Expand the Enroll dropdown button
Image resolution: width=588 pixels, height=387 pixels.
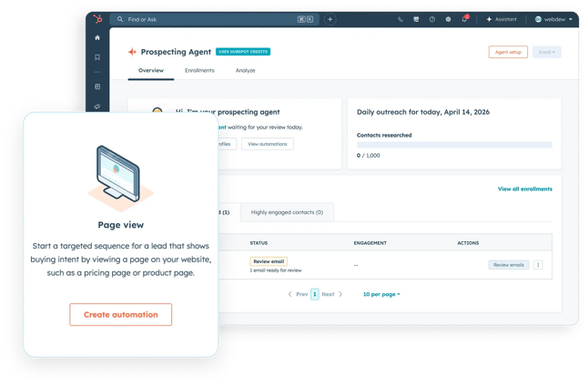(x=547, y=52)
